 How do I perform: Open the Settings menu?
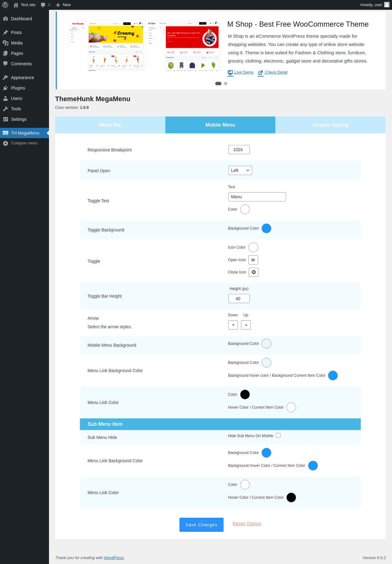24,119
